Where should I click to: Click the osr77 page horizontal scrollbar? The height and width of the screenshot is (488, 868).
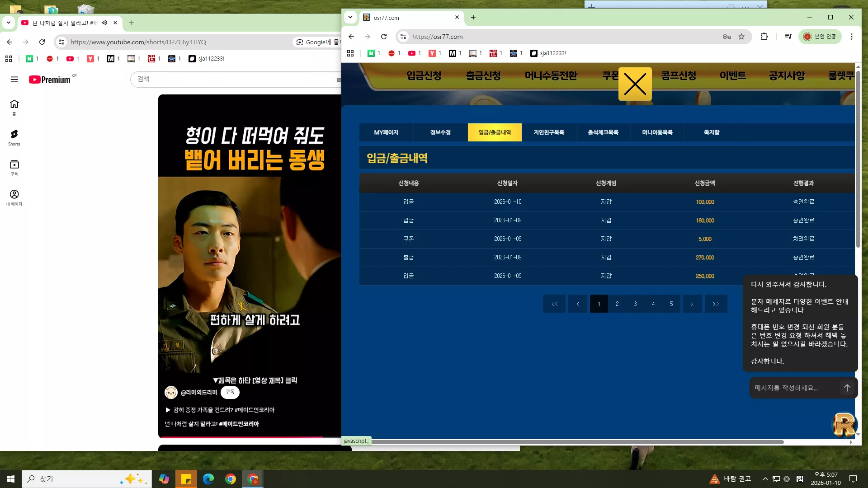577,442
